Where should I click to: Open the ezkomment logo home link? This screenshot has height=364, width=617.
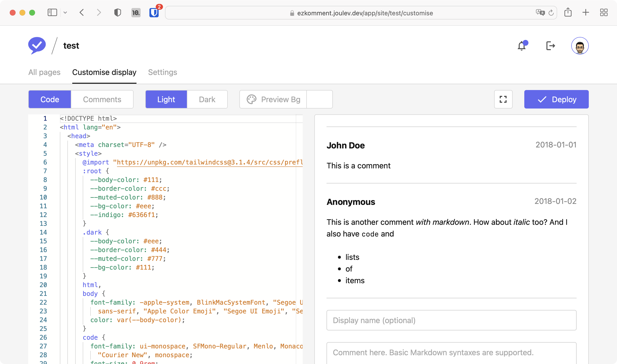click(x=37, y=45)
